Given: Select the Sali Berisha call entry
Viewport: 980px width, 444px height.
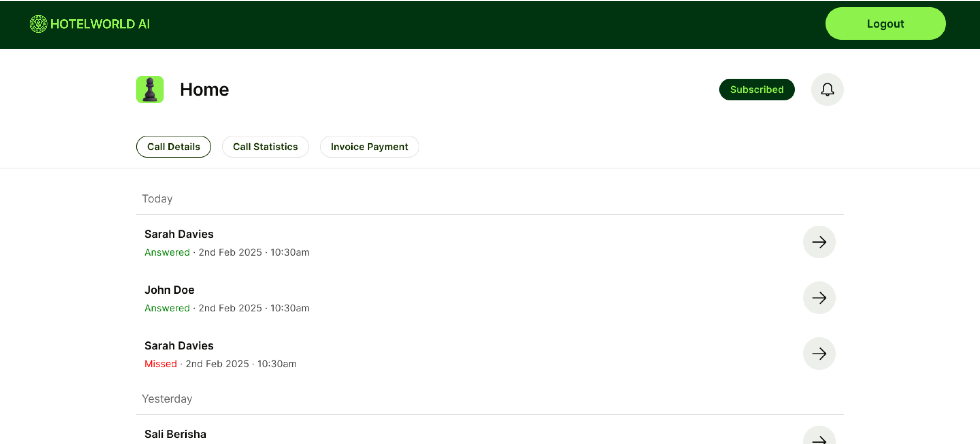Looking at the screenshot, I should (x=175, y=434).
